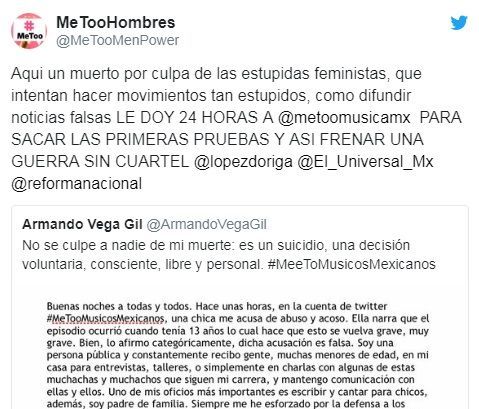Visit the @MeTooMenPower handle
479x409 pixels.
pos(117,40)
